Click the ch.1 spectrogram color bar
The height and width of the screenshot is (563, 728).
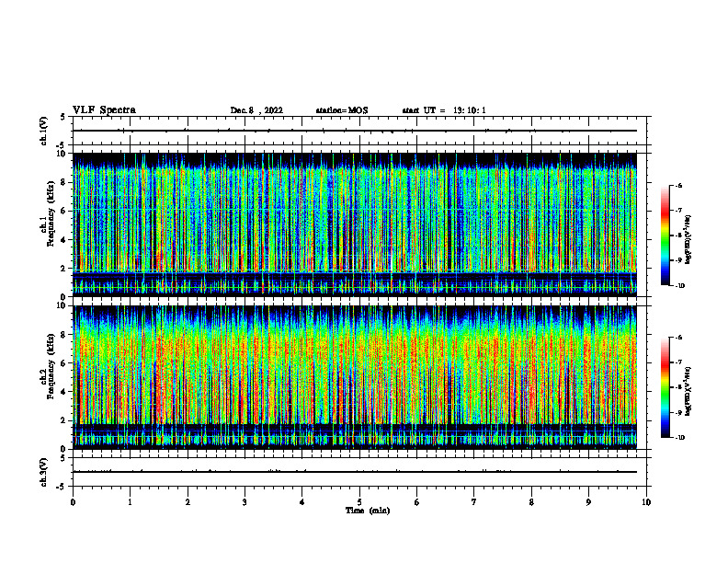point(665,236)
